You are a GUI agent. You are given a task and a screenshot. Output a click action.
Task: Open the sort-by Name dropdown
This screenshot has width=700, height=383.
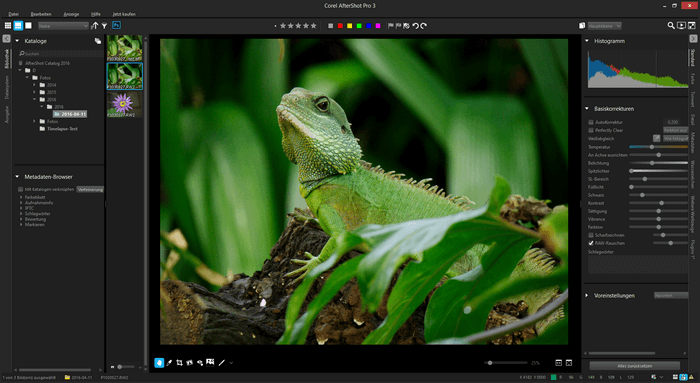[63, 26]
